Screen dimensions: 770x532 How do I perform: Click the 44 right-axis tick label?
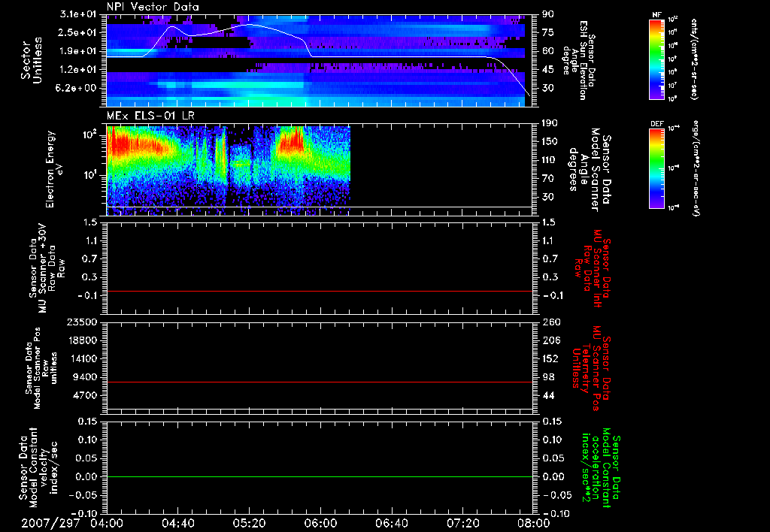(x=548, y=395)
